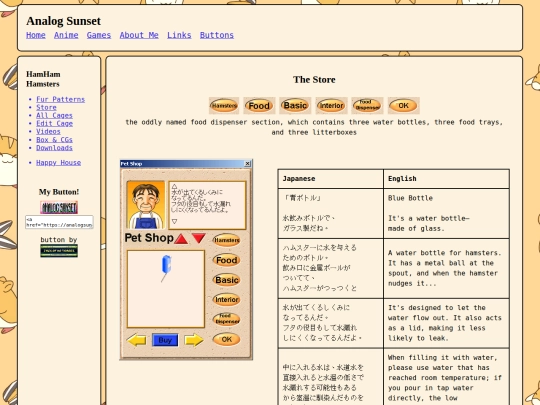Click OK oval in top store row
Image resolution: width=540 pixels, height=405 pixels.
pyautogui.click(x=403, y=105)
